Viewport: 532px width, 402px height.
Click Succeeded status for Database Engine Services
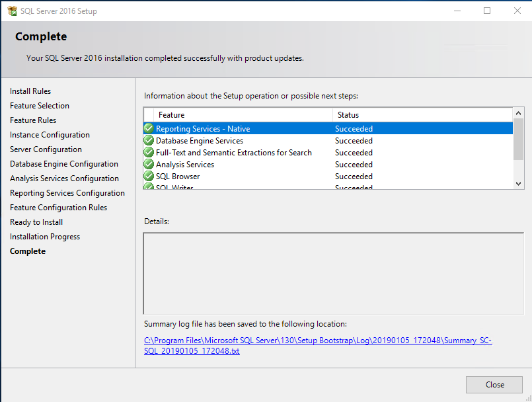point(354,141)
